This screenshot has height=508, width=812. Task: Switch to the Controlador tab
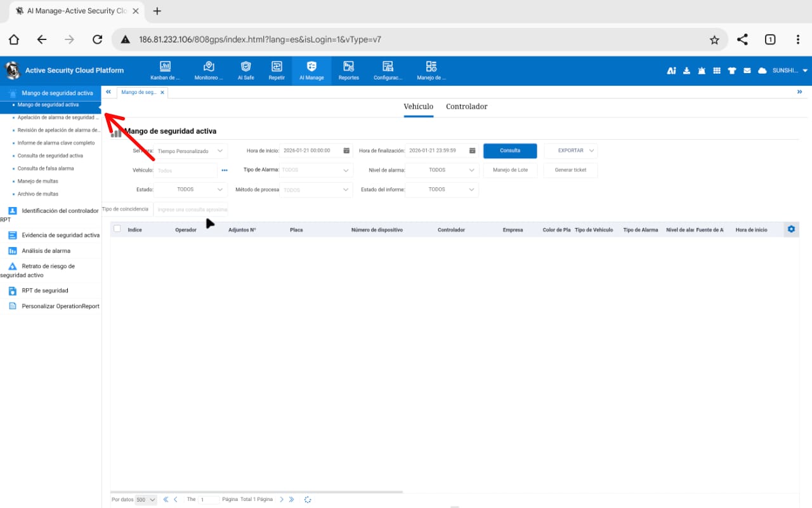466,107
